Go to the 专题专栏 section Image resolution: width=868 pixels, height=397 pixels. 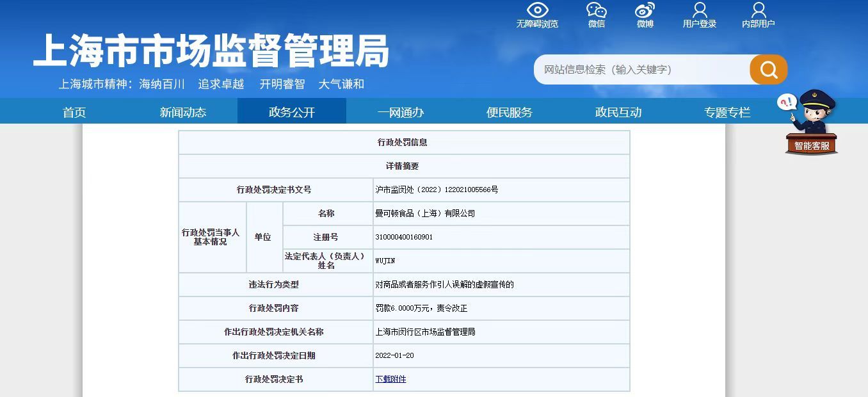[x=727, y=112]
